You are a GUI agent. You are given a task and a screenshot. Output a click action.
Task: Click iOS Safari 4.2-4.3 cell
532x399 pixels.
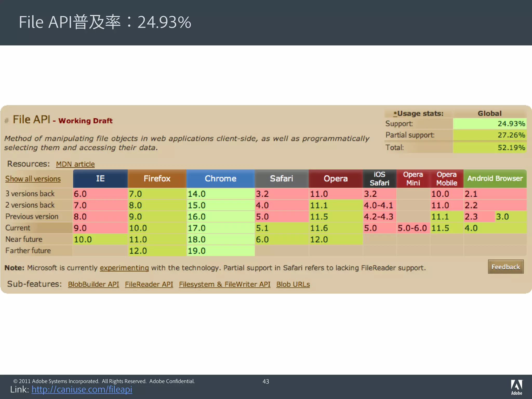380,217
